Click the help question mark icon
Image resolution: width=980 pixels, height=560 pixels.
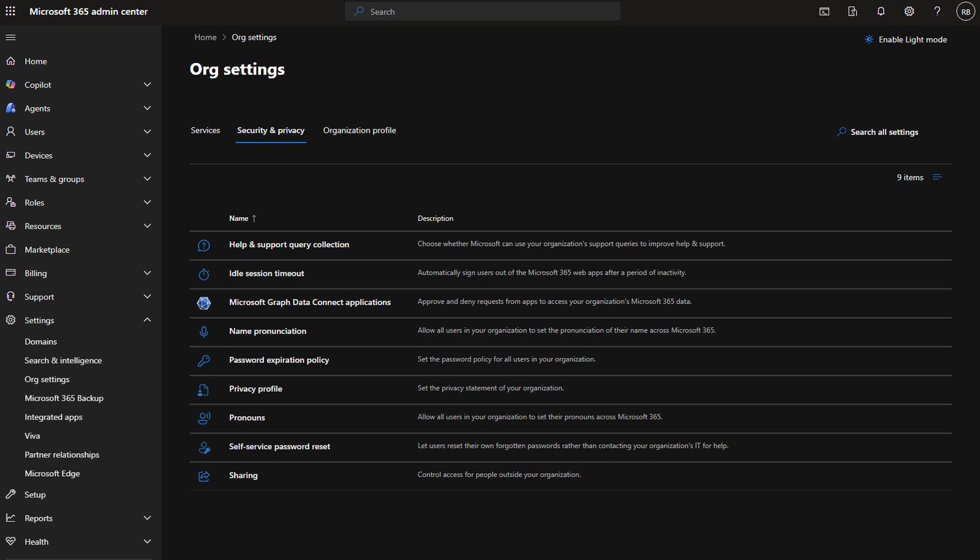point(937,11)
